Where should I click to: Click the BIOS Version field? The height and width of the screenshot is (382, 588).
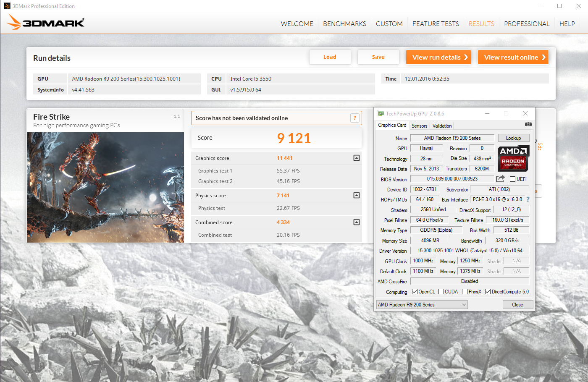452,179
